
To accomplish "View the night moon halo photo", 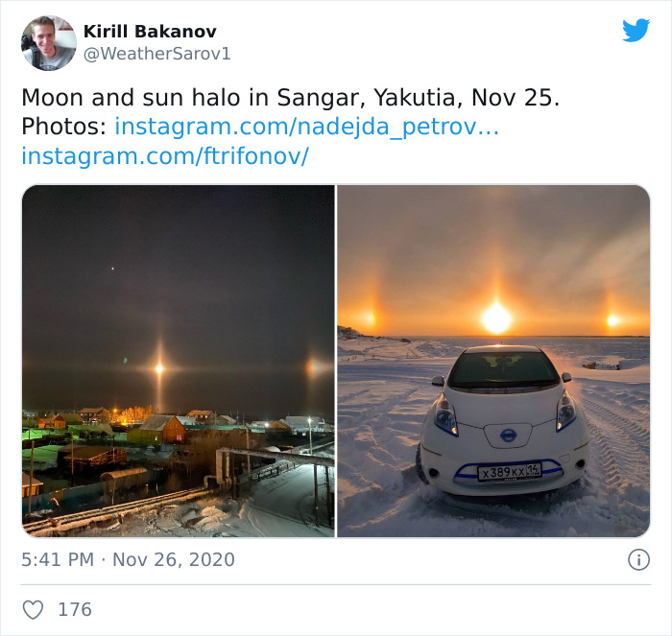I will (x=179, y=361).
